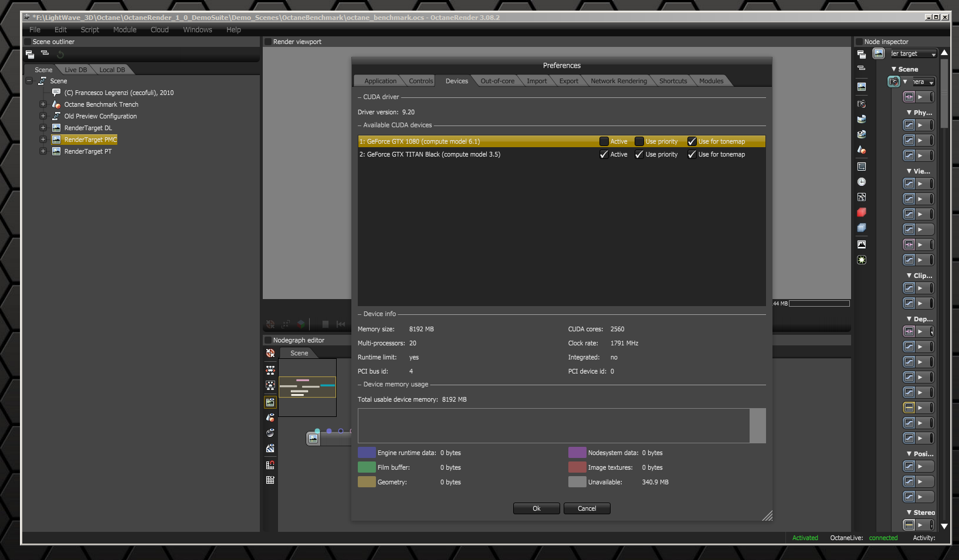Screen dimensions: 959x560
Task: Click the environment cylinder icon in Node inspector
Action: 862,119
